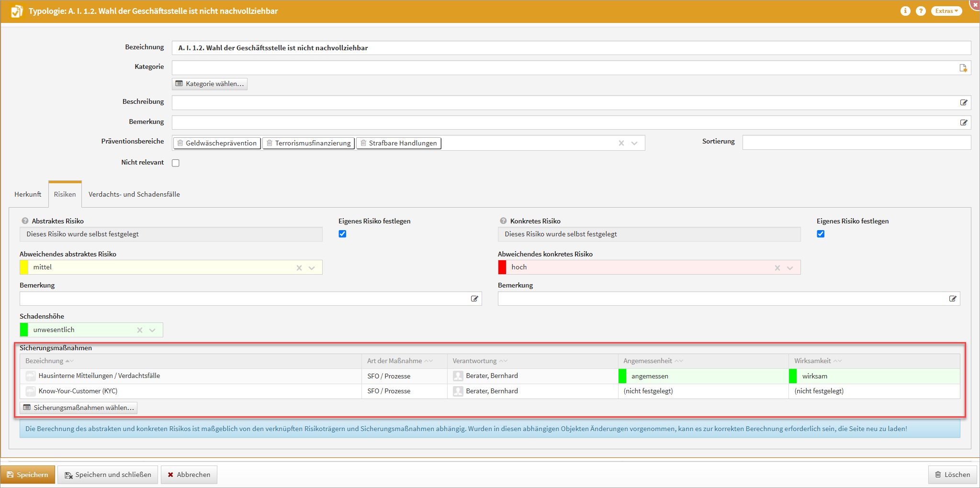This screenshot has height=488, width=980.
Task: Click the info icon in header
Action: (905, 11)
